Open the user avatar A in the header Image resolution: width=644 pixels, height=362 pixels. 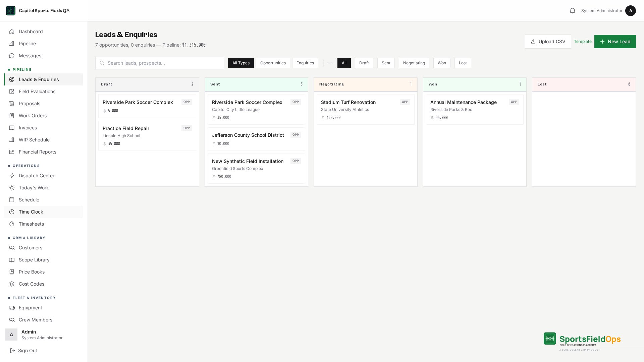pyautogui.click(x=631, y=11)
